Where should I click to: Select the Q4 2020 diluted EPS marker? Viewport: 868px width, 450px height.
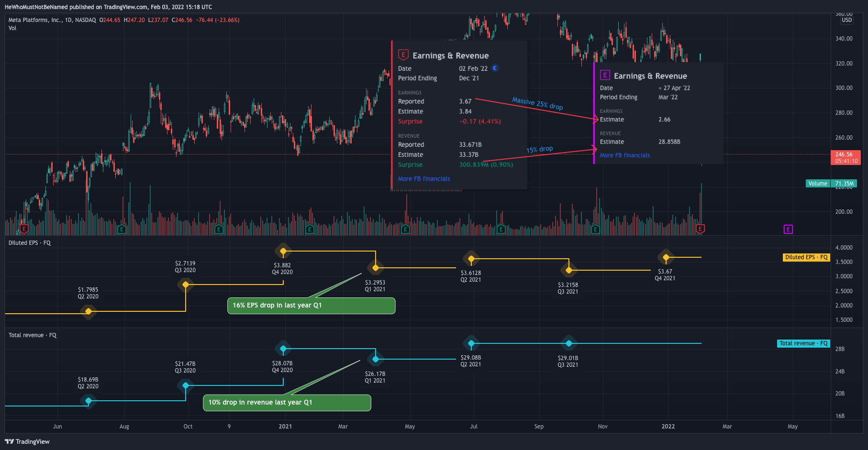[283, 251]
